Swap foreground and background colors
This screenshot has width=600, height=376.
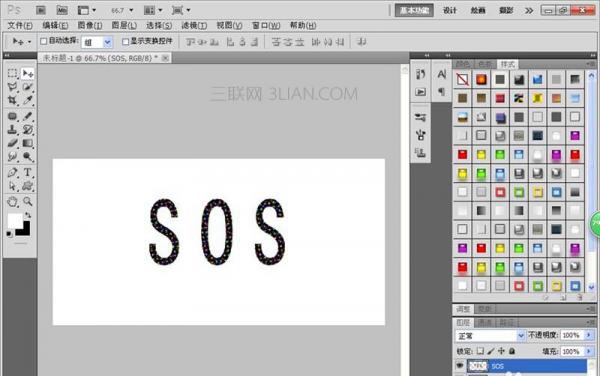tap(28, 215)
